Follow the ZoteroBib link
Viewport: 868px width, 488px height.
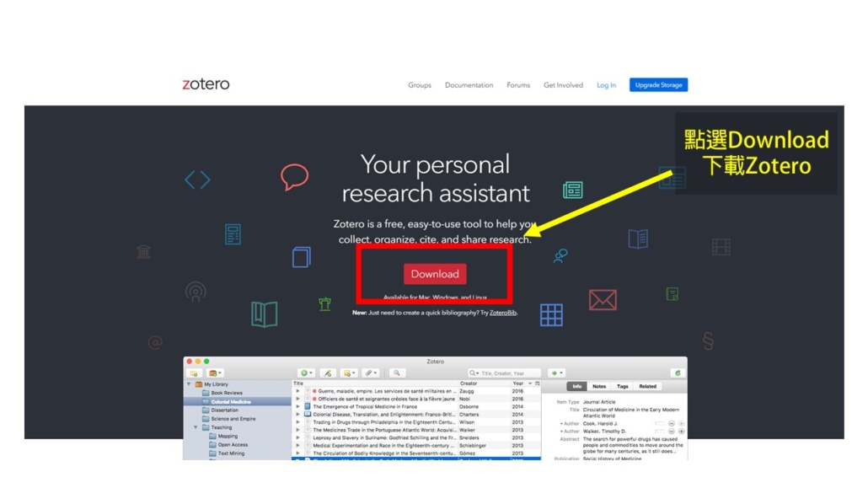pyautogui.click(x=502, y=313)
